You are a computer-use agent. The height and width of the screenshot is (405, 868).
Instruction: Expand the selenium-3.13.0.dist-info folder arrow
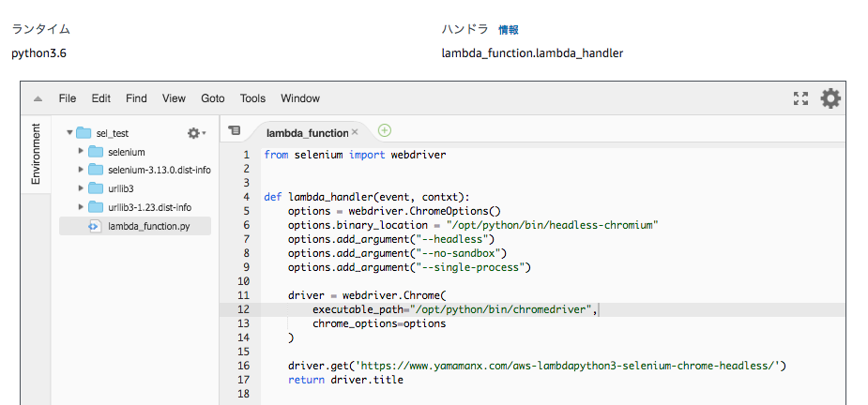point(82,170)
